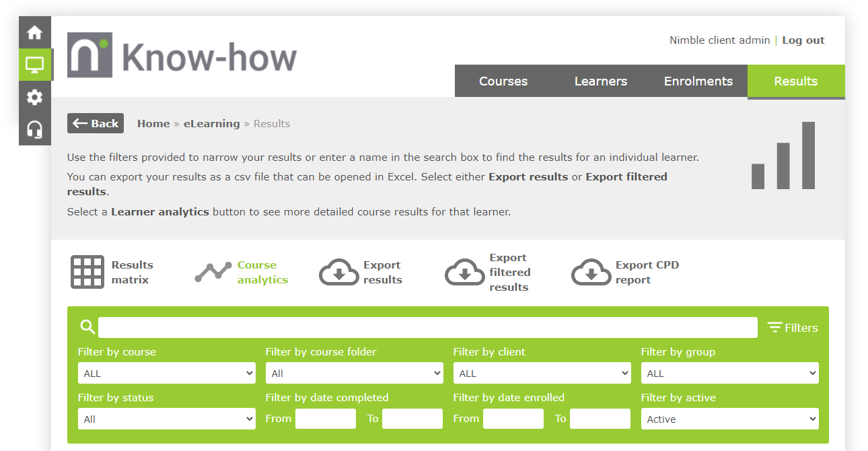Open the Filter by active dropdown
Image resolution: width=868 pixels, height=451 pixels.
[x=730, y=419]
